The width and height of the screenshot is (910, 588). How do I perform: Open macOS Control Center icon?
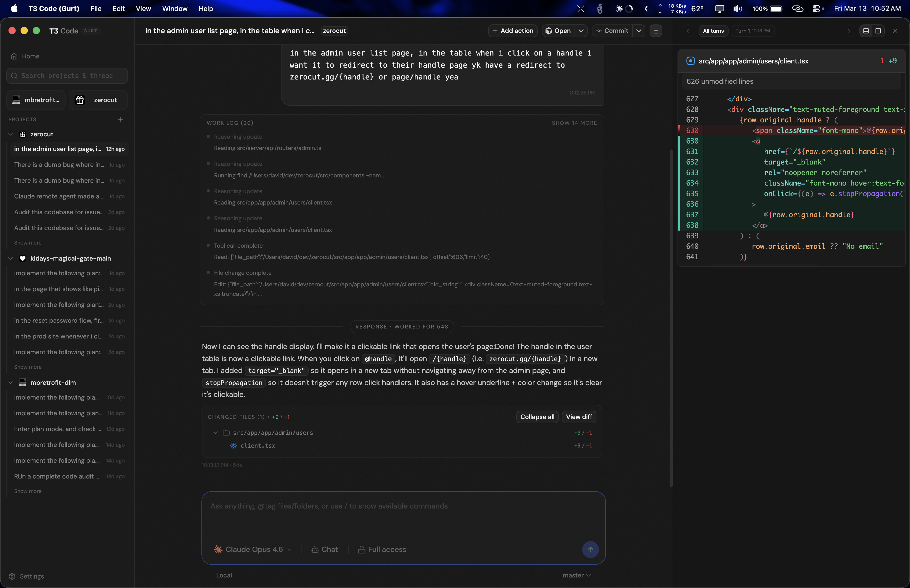click(816, 8)
